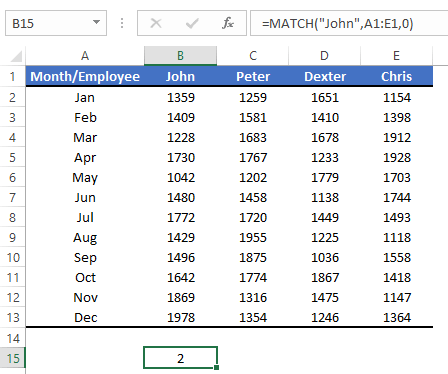Viewport: 448px width, 374px height.
Task: Click the Mar month cell
Action: [85, 137]
